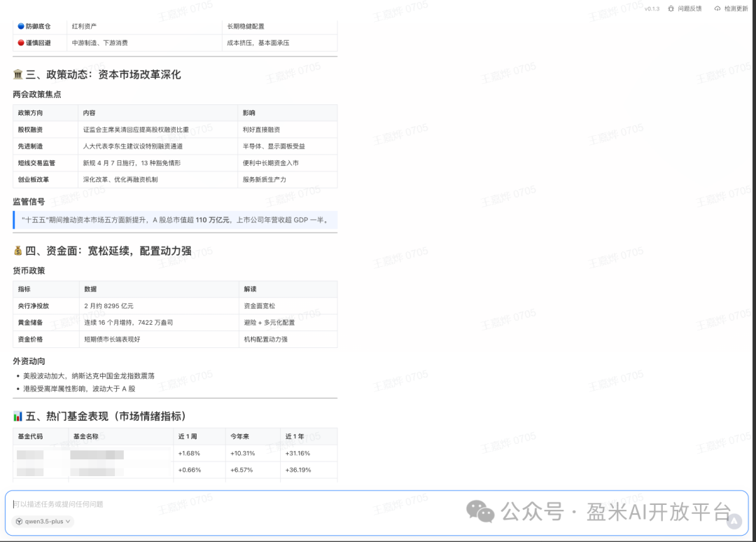Click the bug icon next to 问题反馈
756x542 pixels.
[671, 8]
